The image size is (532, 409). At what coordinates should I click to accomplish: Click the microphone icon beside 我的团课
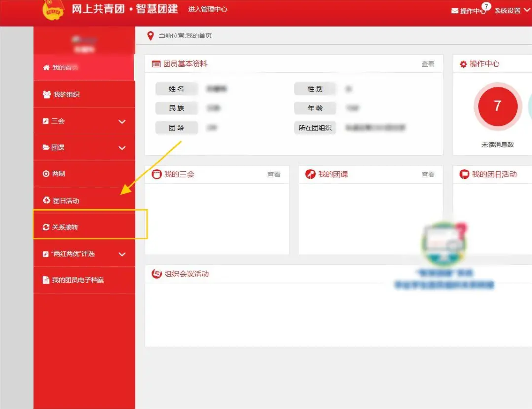pyautogui.click(x=310, y=174)
